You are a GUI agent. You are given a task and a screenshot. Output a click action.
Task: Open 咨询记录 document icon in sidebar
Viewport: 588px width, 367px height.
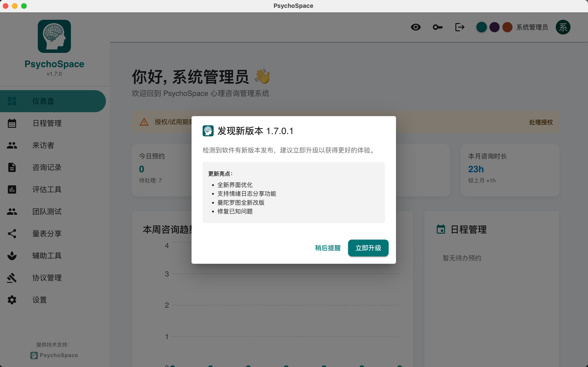point(12,167)
